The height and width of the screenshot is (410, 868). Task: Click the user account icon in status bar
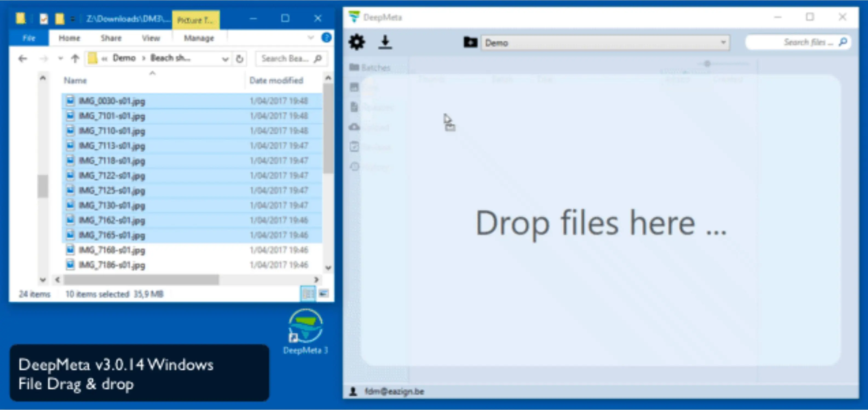click(x=353, y=391)
